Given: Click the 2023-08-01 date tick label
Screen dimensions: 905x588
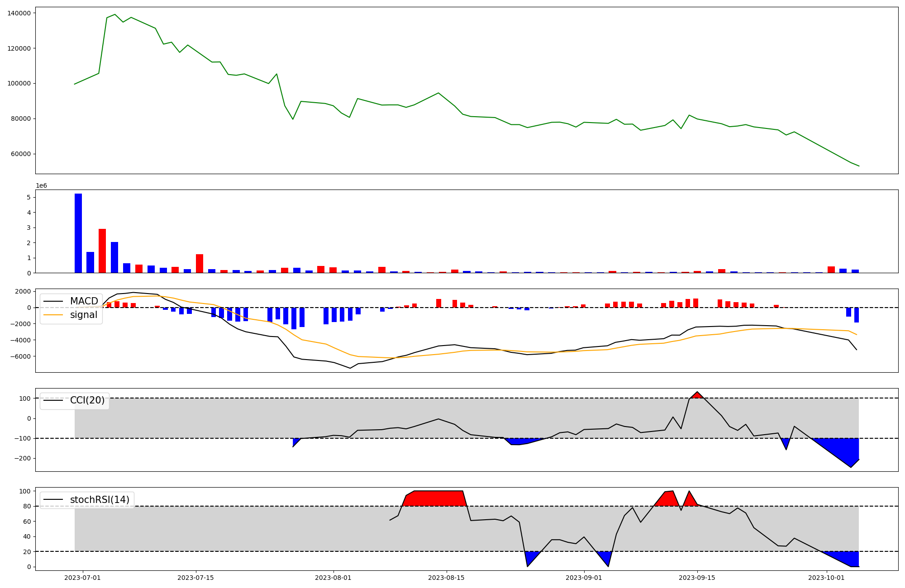Looking at the screenshot, I should (333, 578).
